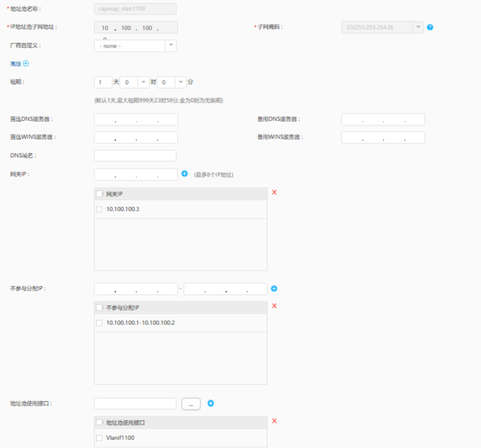Image resolution: width=481 pixels, height=448 pixels.
Task: Tick the Vlanif1100 interface checkbox
Action: click(x=100, y=438)
